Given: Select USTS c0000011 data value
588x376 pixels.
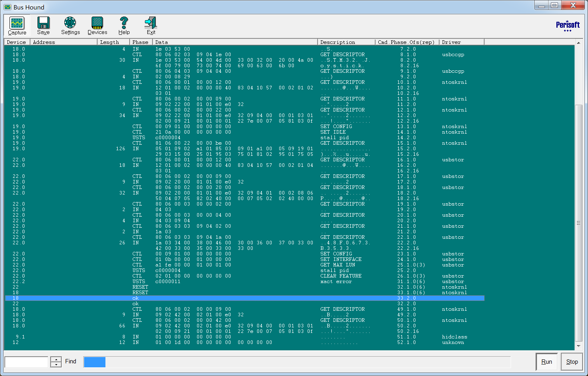Looking at the screenshot, I should 168,282.
